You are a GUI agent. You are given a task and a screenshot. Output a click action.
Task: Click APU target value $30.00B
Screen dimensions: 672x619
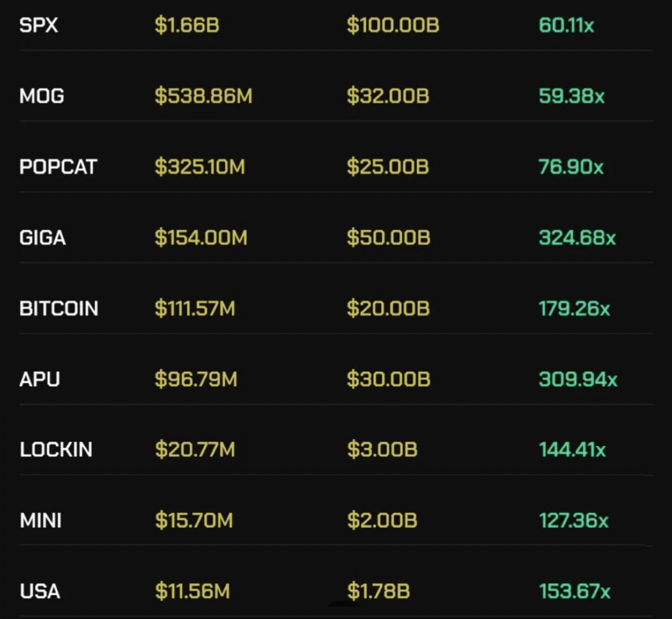(x=389, y=379)
